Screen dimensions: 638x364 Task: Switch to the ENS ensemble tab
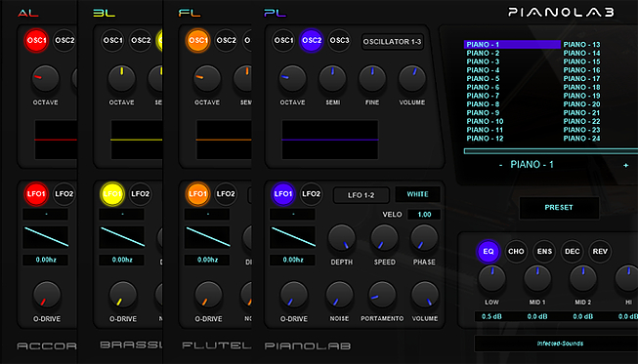[x=544, y=252]
